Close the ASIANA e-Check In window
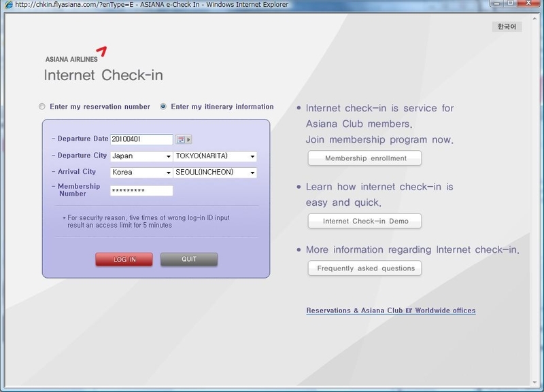The image size is (544, 392). tap(528, 3)
